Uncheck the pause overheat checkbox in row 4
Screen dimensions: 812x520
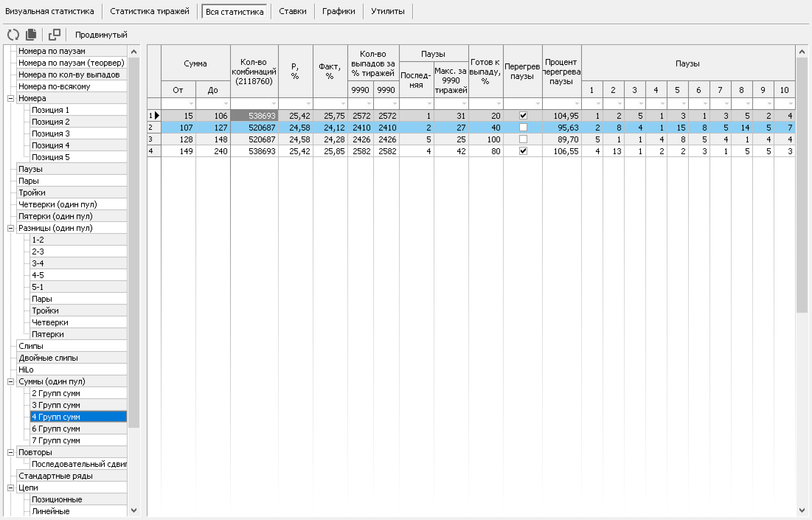pos(523,151)
